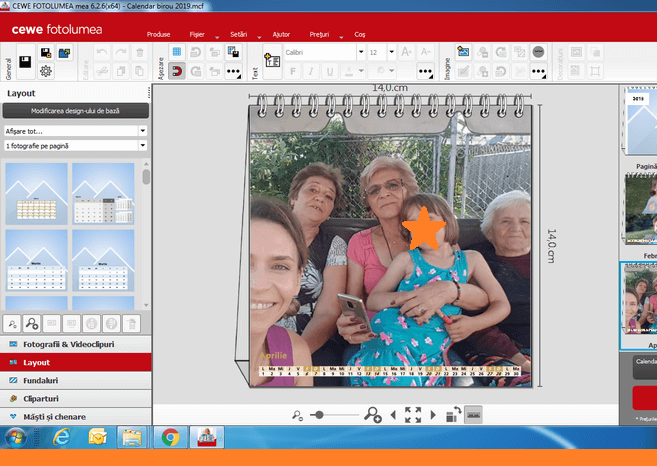Click the insert image icon
657x466 pixels.
coord(463,52)
